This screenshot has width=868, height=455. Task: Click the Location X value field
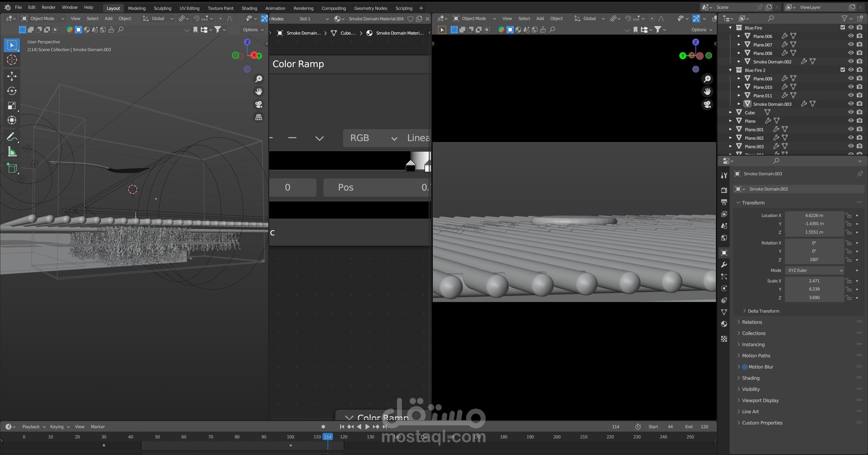click(x=814, y=216)
